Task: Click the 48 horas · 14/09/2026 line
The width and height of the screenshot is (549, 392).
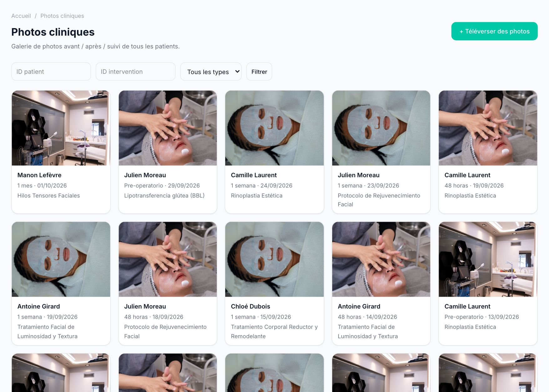Action: pyautogui.click(x=367, y=317)
